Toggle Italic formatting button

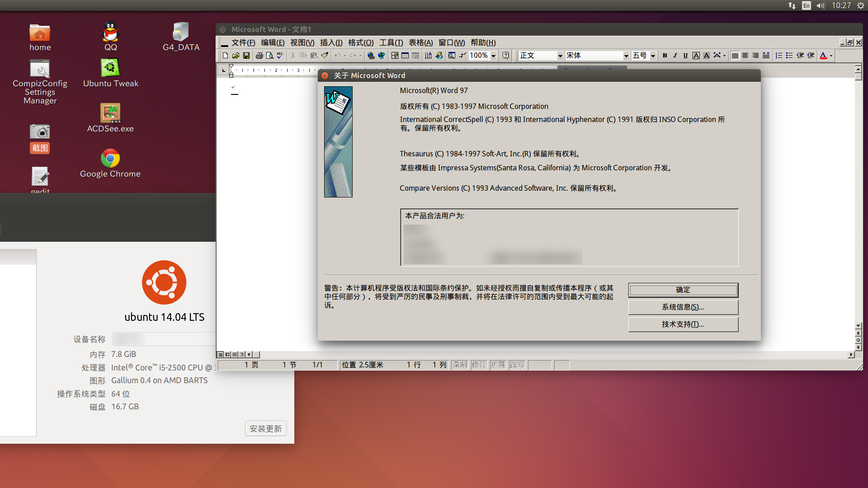pyautogui.click(x=675, y=56)
